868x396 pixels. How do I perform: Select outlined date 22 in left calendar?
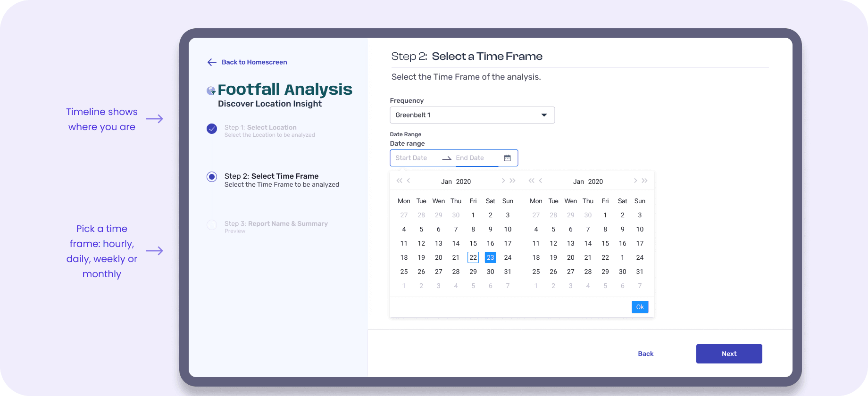pyautogui.click(x=473, y=257)
